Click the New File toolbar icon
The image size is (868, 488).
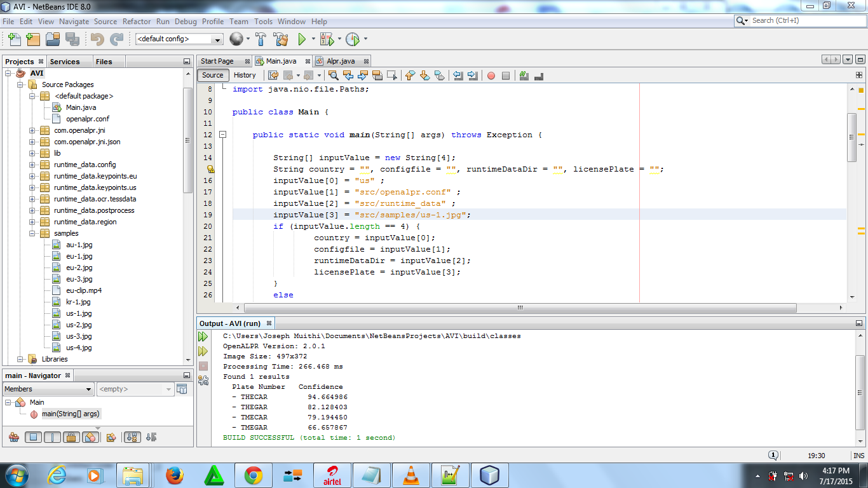(x=14, y=39)
